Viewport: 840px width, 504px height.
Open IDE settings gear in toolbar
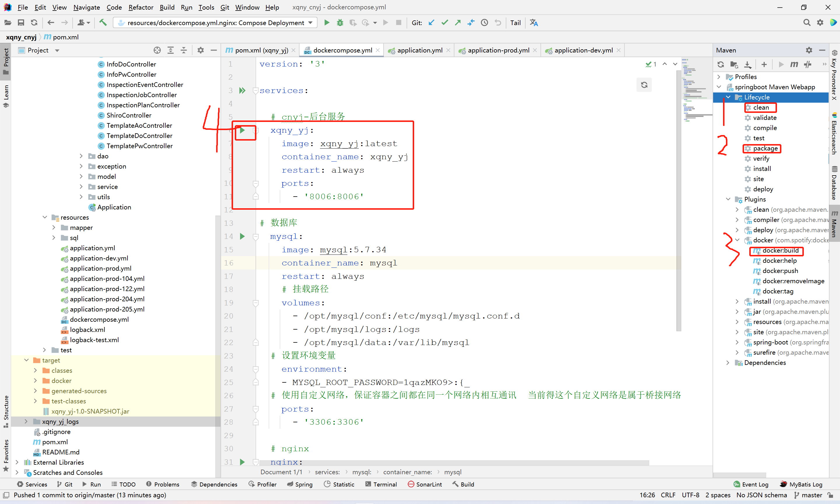point(820,23)
